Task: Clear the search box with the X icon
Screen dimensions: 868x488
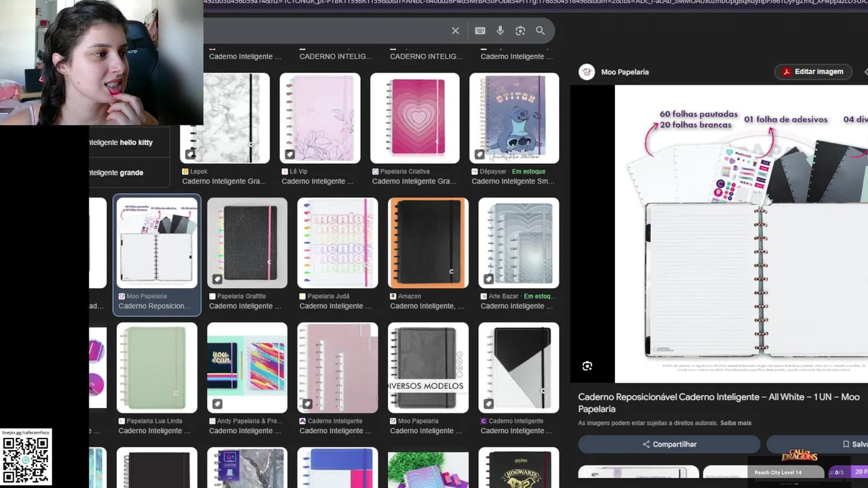Action: pos(456,30)
